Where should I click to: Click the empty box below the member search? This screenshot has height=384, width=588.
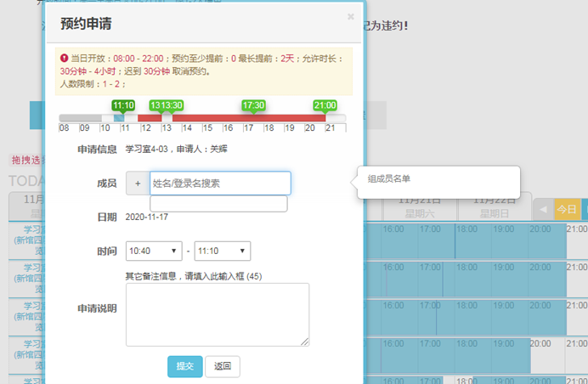click(x=218, y=204)
